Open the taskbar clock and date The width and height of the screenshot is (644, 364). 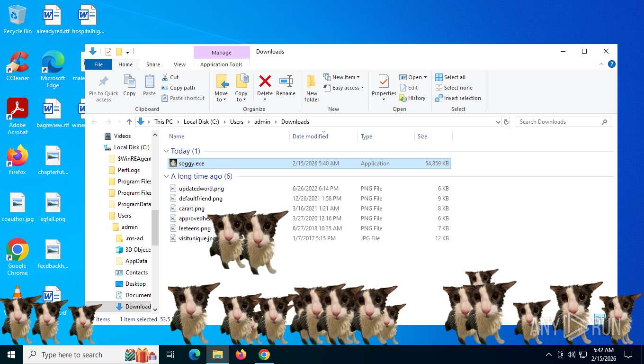pos(603,355)
